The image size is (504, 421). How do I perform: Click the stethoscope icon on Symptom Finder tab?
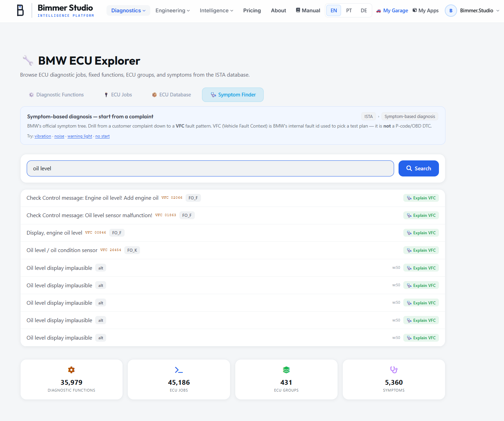[213, 95]
